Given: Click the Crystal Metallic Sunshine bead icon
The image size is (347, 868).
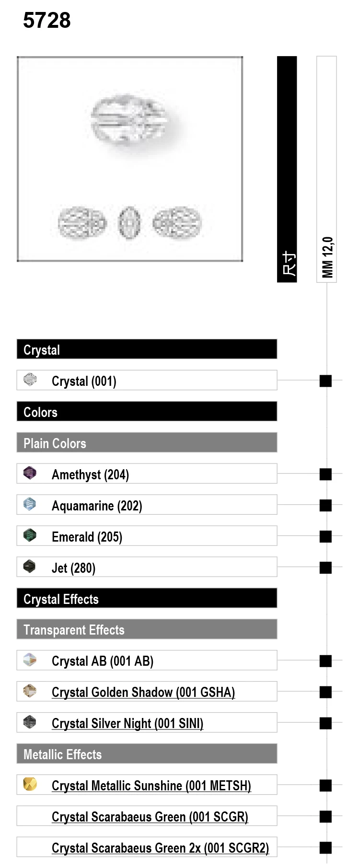Looking at the screenshot, I should tap(30, 785).
